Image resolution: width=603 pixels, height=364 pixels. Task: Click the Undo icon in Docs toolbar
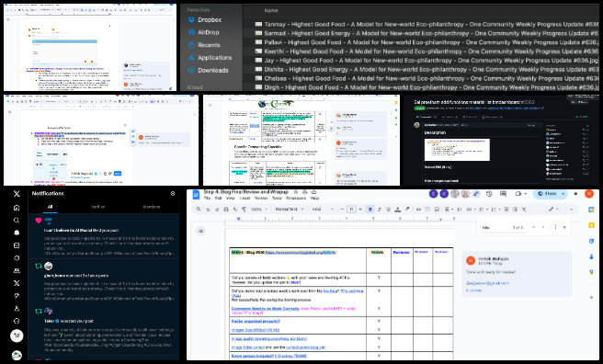[208, 209]
